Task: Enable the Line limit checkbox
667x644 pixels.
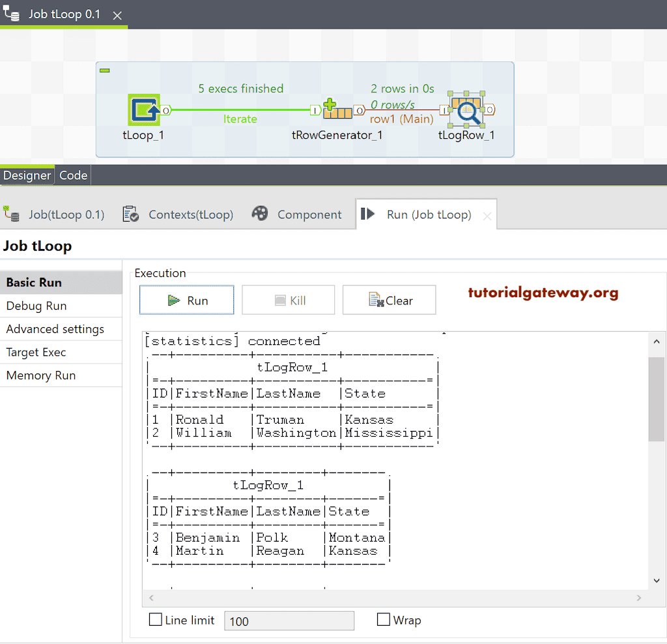Action: tap(155, 620)
